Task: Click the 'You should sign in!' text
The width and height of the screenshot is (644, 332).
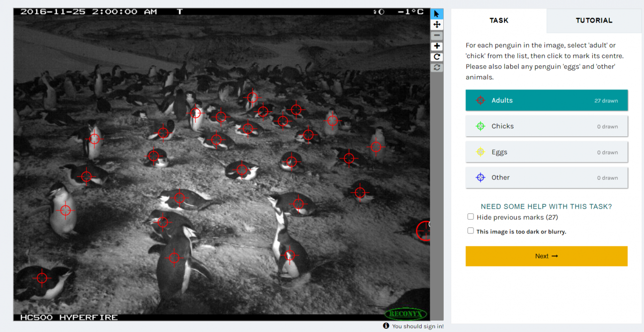Action: coord(418,326)
